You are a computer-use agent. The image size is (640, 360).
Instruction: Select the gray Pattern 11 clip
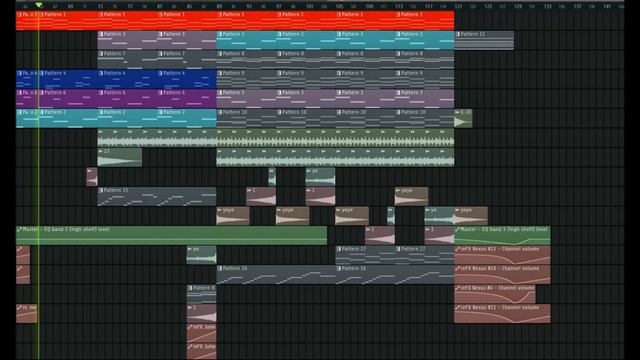[484, 40]
